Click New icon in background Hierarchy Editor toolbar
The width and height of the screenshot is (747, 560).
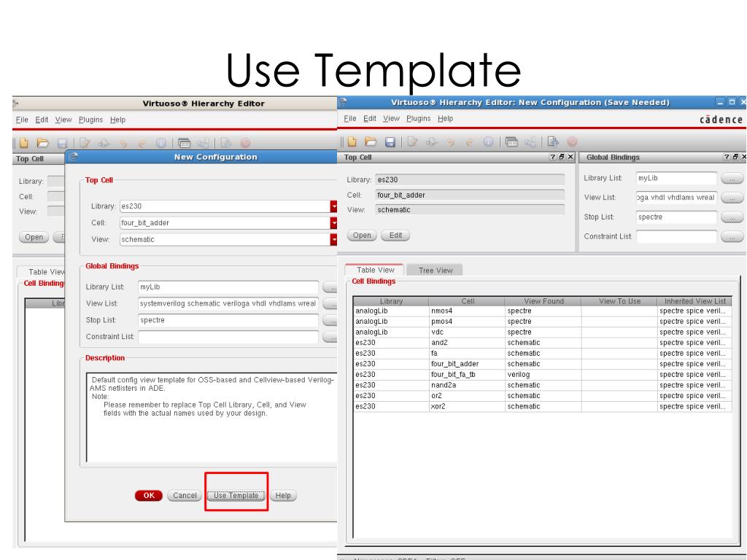tap(24, 143)
